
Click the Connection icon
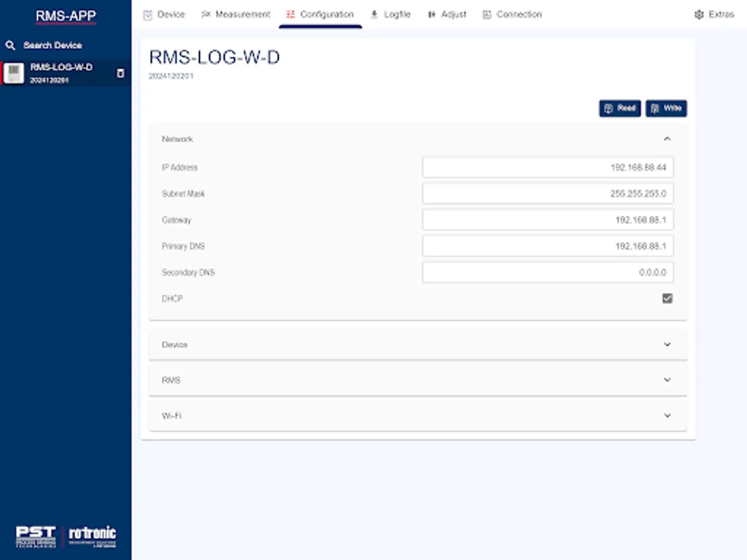486,14
